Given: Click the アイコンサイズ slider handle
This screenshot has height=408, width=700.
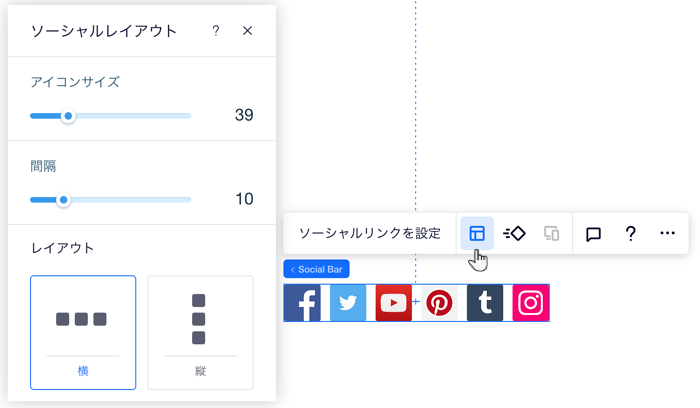Looking at the screenshot, I should point(68,116).
